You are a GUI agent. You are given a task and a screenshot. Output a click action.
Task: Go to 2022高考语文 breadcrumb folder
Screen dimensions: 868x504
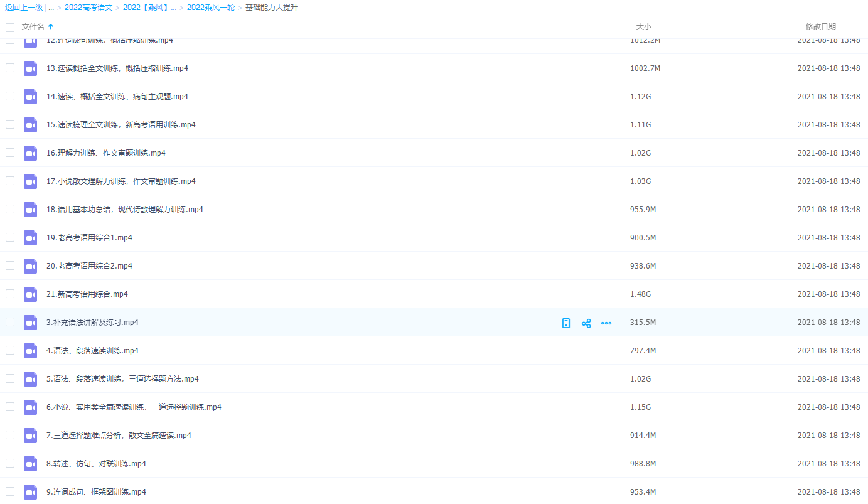coord(88,8)
